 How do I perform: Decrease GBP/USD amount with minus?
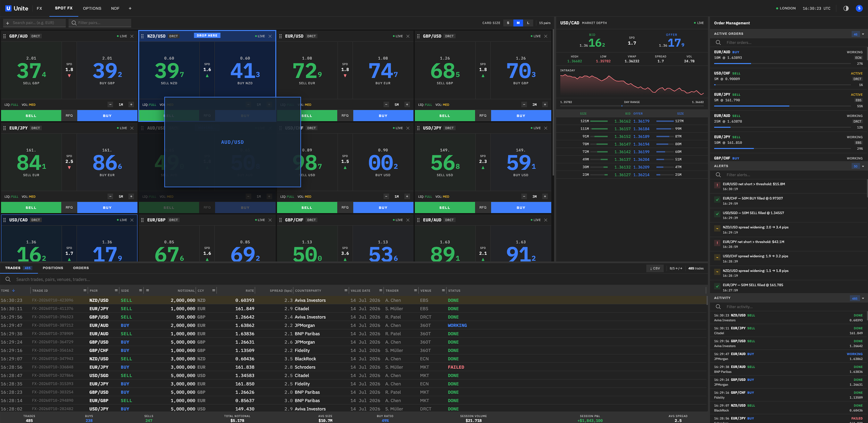[x=524, y=105]
